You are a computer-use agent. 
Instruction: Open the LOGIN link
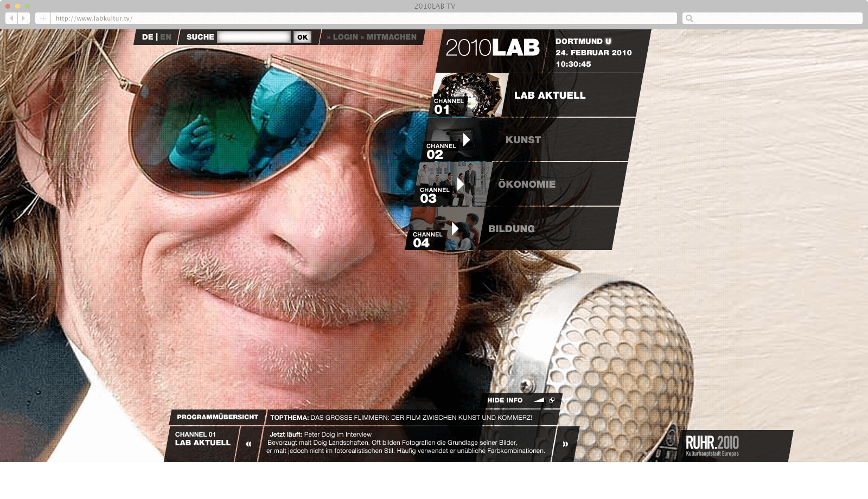(342, 37)
